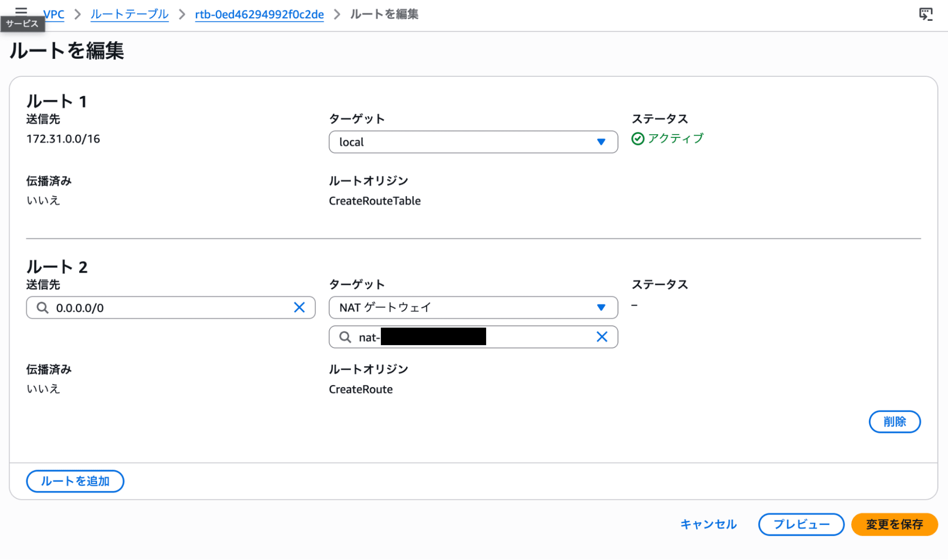The image size is (948, 560).
Task: Click 削除 button for Route 2
Action: coord(894,422)
